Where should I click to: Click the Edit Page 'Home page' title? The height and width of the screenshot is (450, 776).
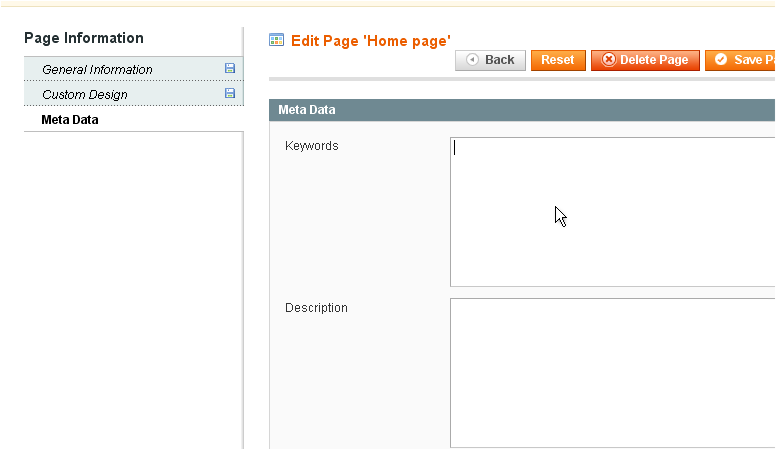[370, 41]
